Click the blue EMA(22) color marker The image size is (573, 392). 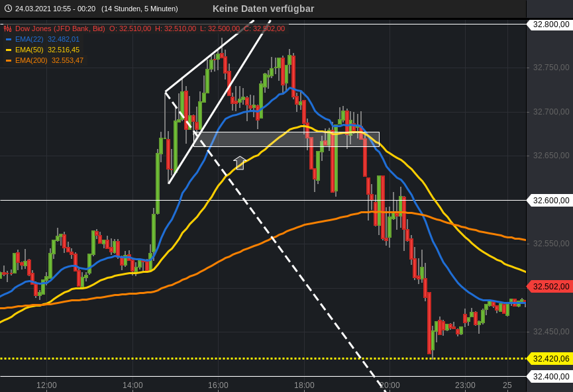click(9, 40)
